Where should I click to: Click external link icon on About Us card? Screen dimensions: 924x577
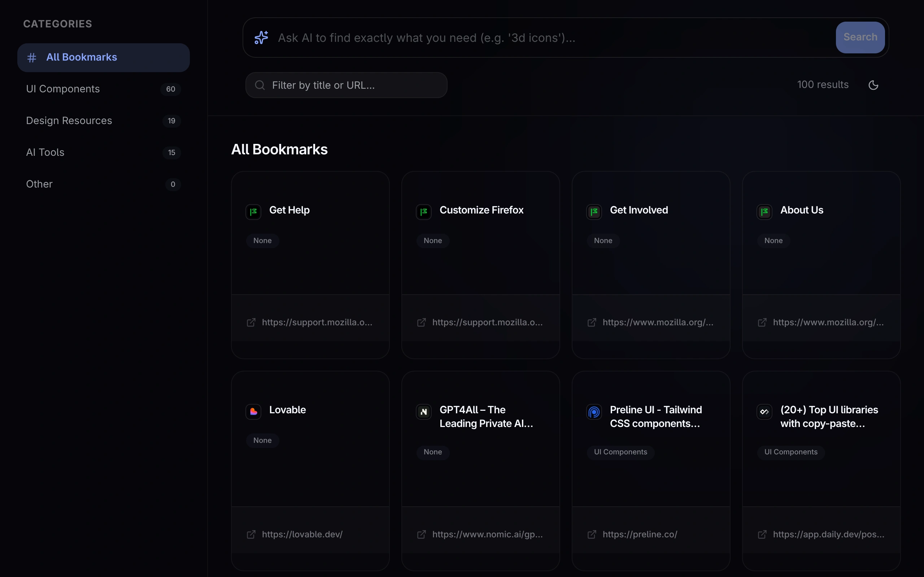[x=762, y=322]
